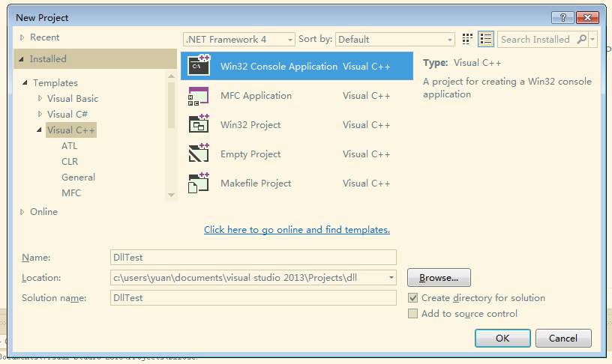Open the search options dropdown arrow
The image size is (612, 364).
tap(592, 40)
